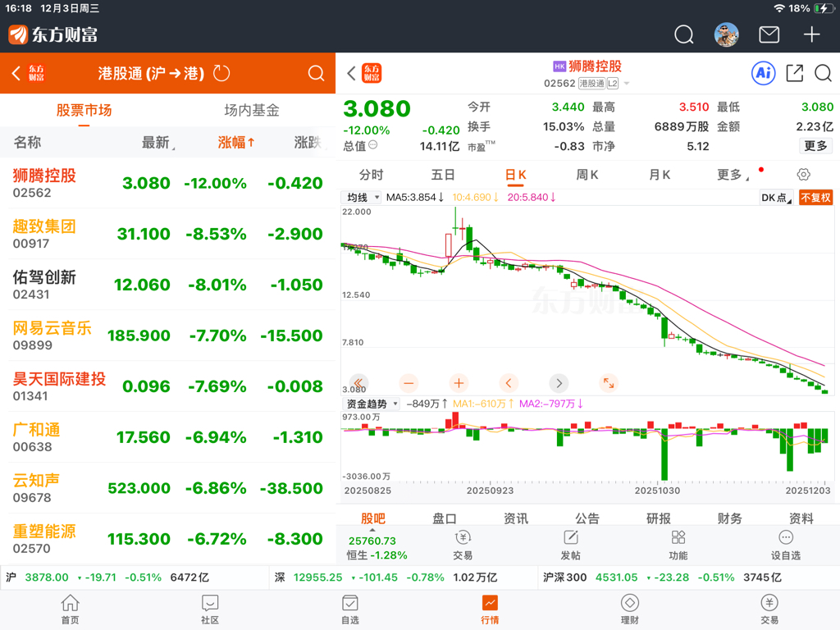Toggle 不复权 adjustment mode
Screen dimensions: 840x630
click(815, 198)
